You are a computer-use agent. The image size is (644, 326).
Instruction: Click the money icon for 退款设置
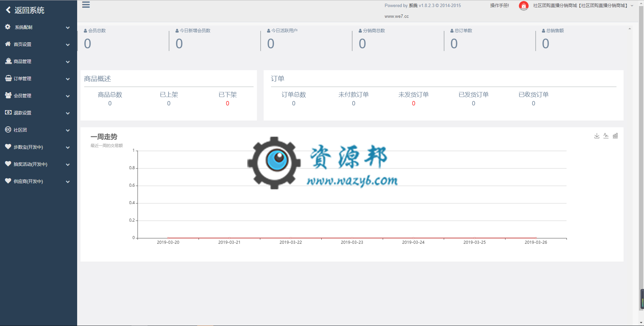click(x=8, y=112)
